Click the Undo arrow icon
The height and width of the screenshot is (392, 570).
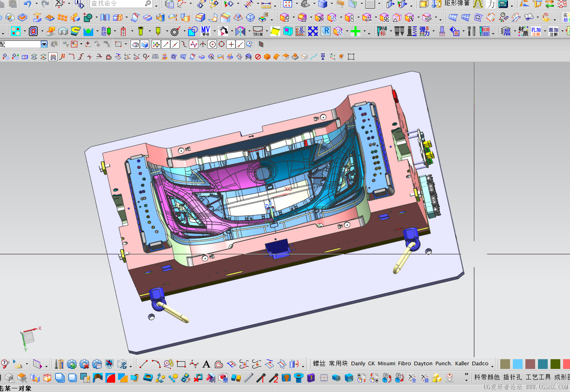click(27, 4)
